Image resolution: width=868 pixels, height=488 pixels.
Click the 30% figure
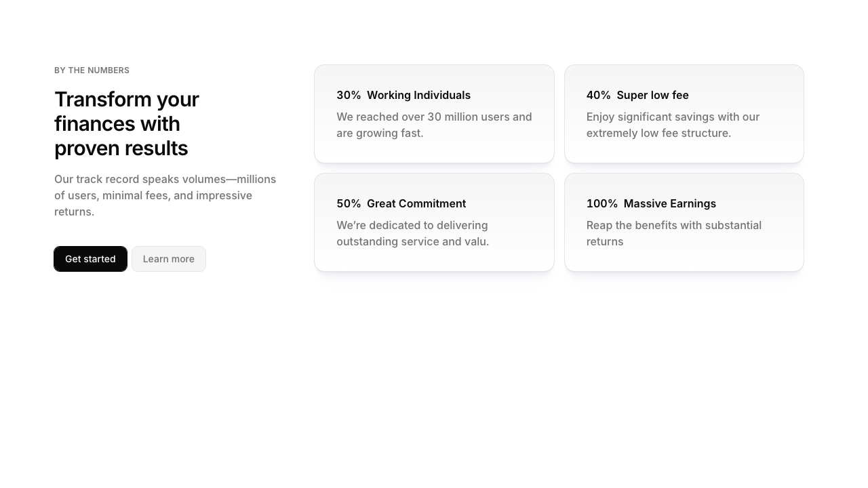[x=349, y=96]
